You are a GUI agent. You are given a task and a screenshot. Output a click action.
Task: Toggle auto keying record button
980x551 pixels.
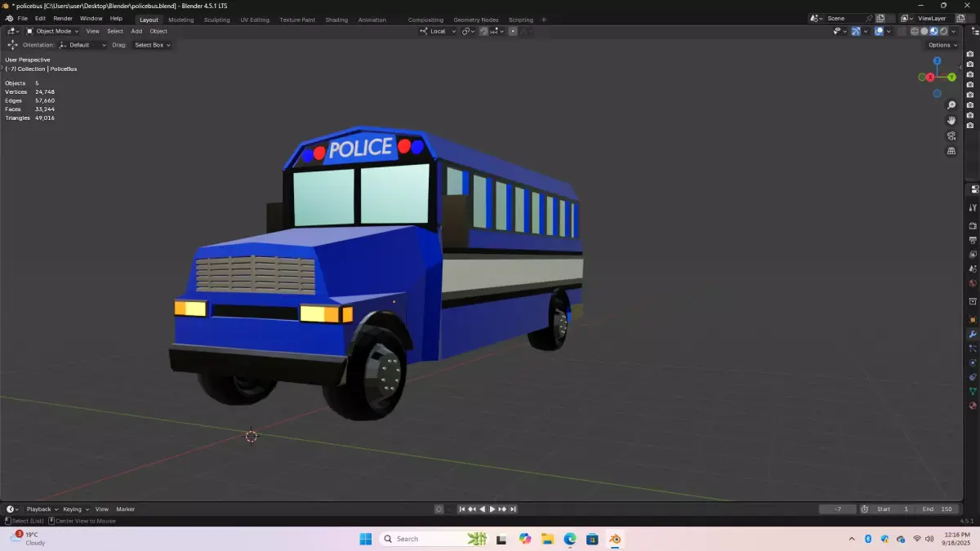439,509
